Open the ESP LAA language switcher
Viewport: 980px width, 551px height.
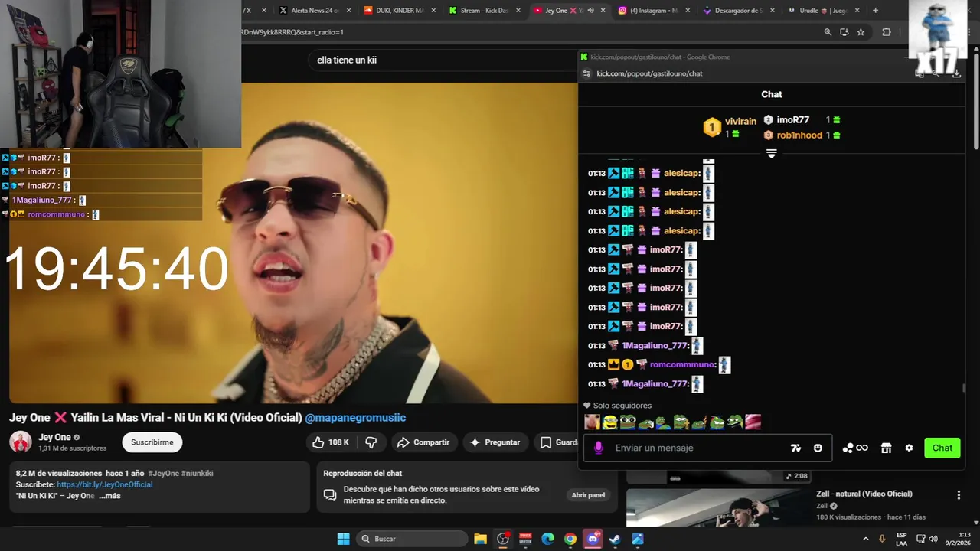902,539
